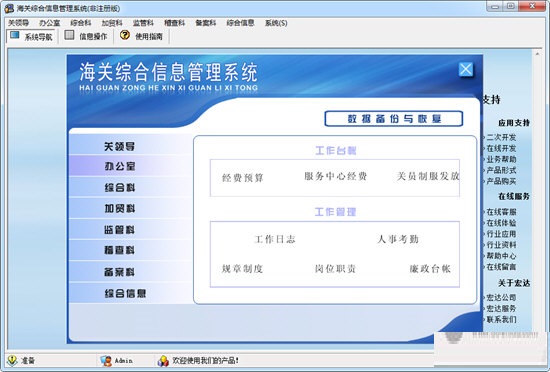Click the 准备 status bar icon
The height and width of the screenshot is (372, 550).
coord(12,360)
